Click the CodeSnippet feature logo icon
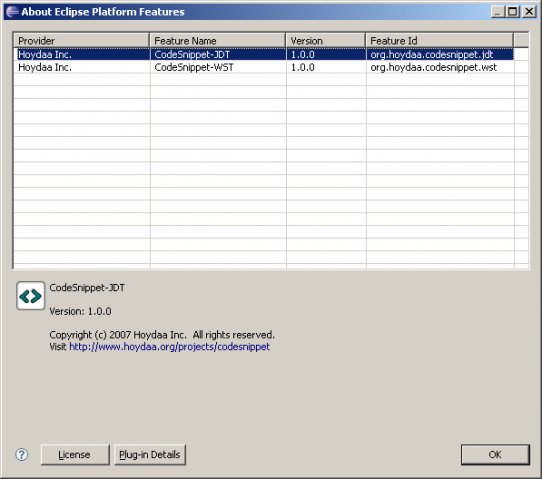Image resolution: width=542 pixels, height=479 pixels. (x=30, y=296)
